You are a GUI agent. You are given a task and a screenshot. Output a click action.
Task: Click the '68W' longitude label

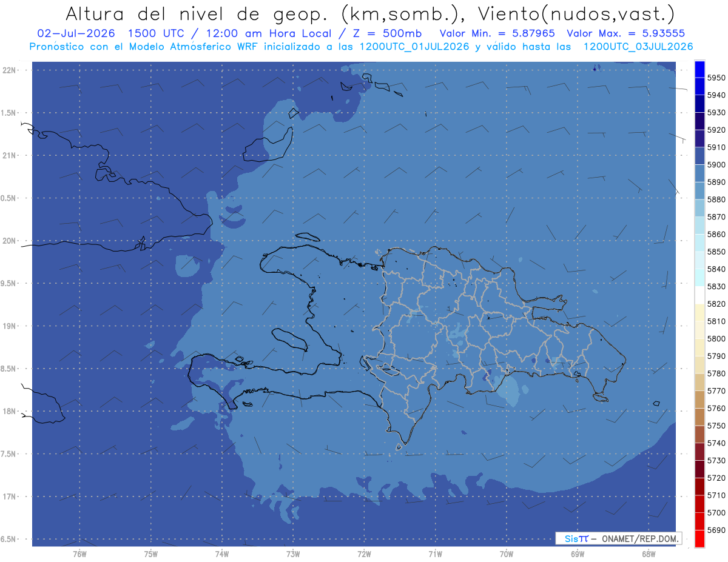click(x=649, y=554)
